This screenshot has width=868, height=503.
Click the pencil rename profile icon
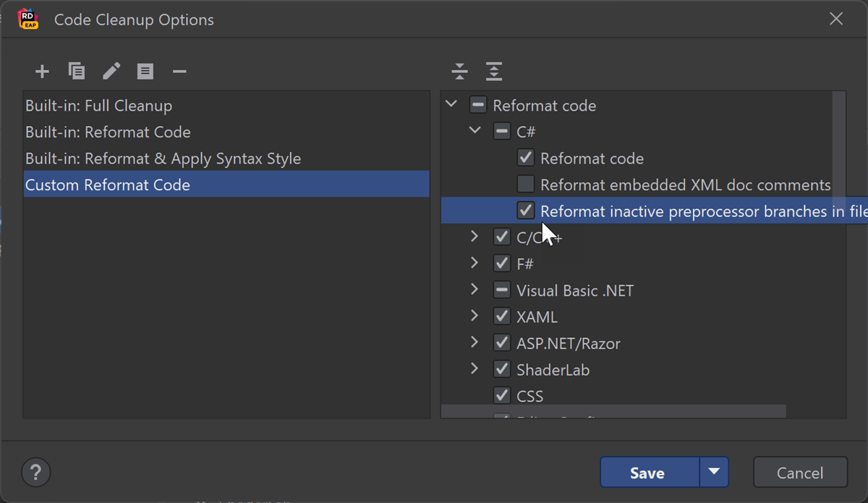coord(111,71)
